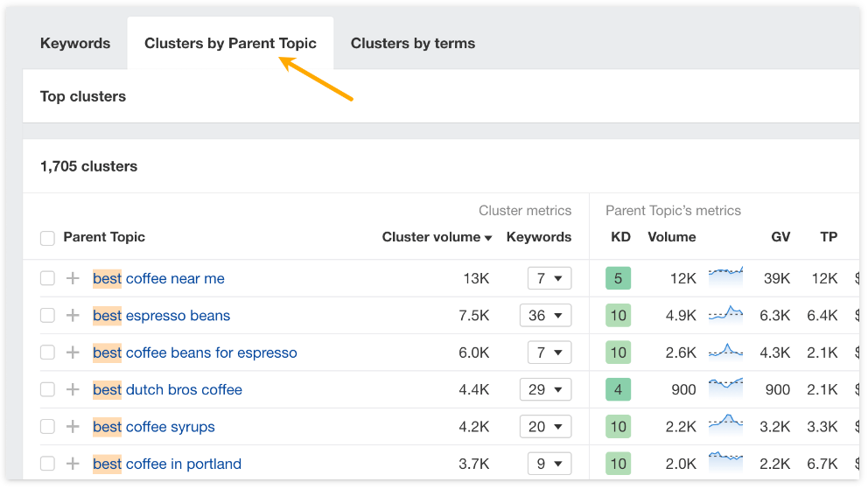Screen dimensions: 868x489
Task: Open volume trend sparkline for best coffee near me
Action: 725,278
